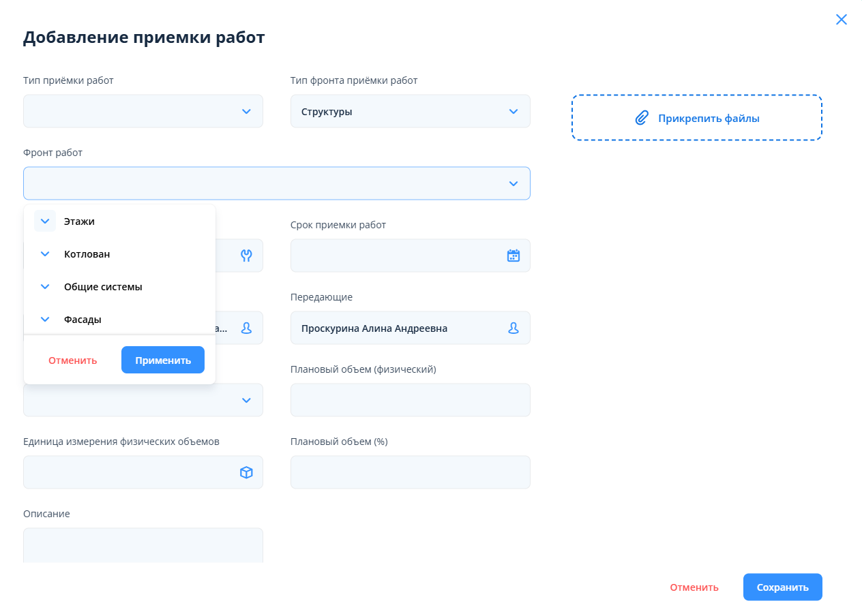This screenshot has width=862, height=616.
Task: Expand the Общие системы chevron
Action: 45,287
